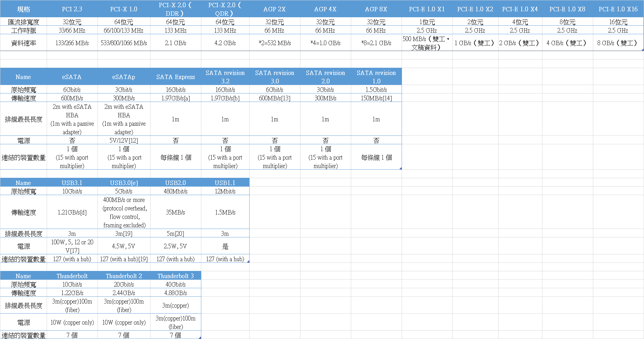Select the eSATA header cell
Viewport: 644px width, 339px height.
[72, 77]
